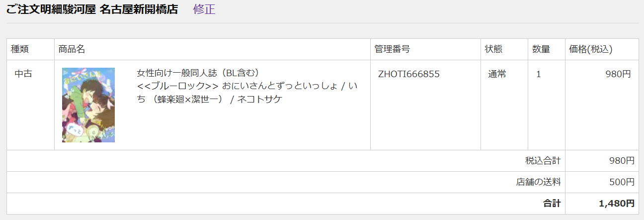Click the ご注文明細 store heading
Viewport: 644px width, 220px height.
point(92,9)
